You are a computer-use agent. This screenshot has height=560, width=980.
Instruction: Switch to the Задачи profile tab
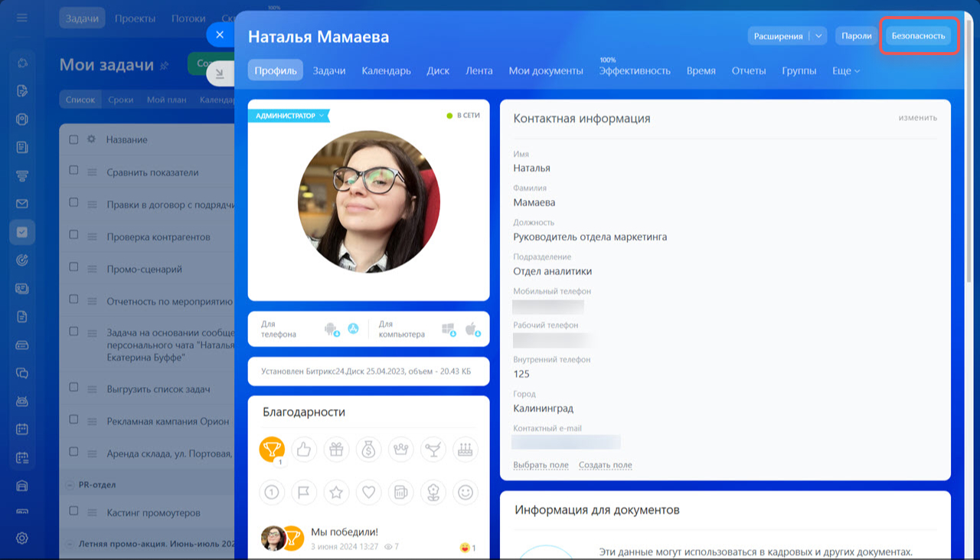click(x=329, y=70)
